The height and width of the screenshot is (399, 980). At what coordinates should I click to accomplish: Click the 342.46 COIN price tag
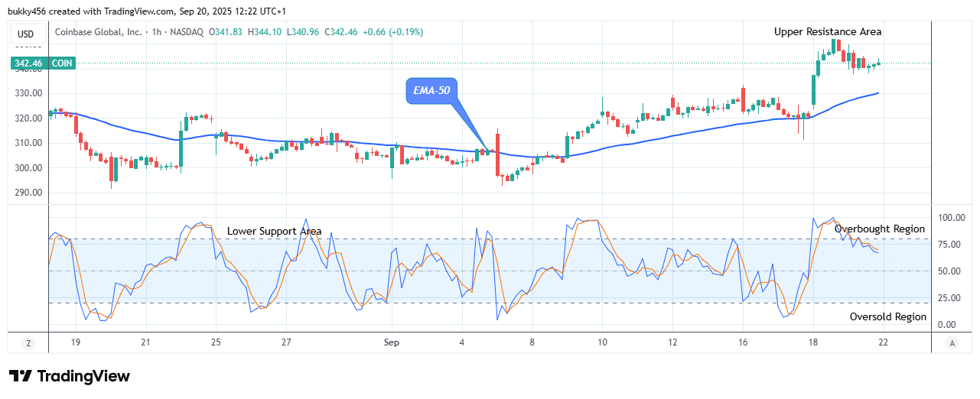44,63
